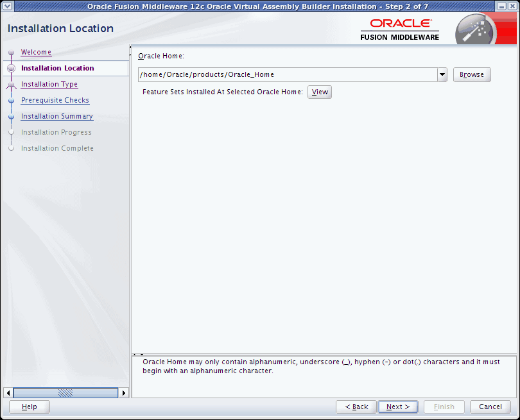Click the Browse button
This screenshot has height=420, width=520.
pyautogui.click(x=472, y=74)
